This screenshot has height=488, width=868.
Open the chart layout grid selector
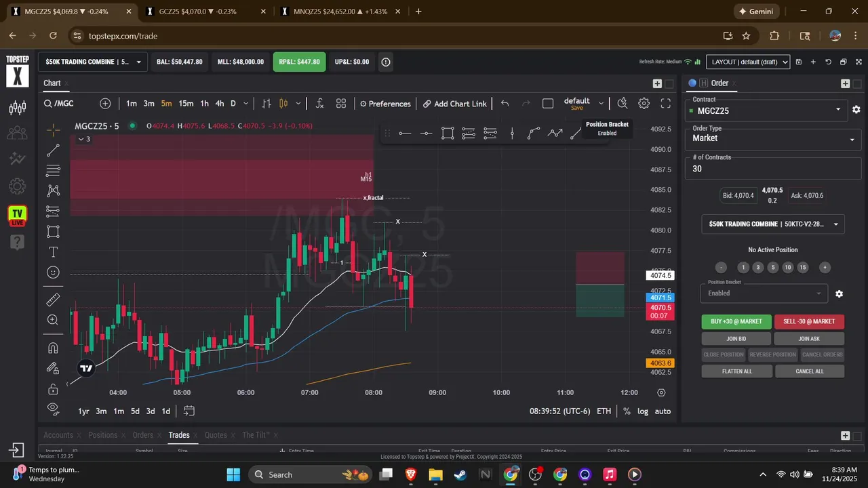[x=341, y=104]
